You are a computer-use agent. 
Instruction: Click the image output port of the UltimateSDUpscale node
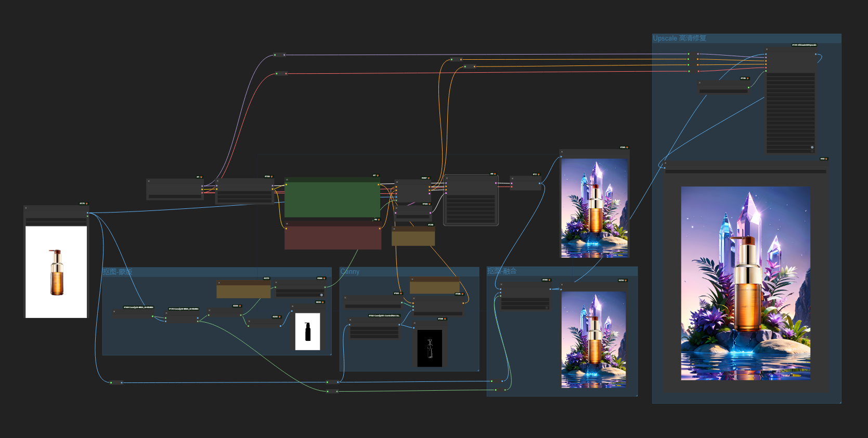click(x=815, y=54)
